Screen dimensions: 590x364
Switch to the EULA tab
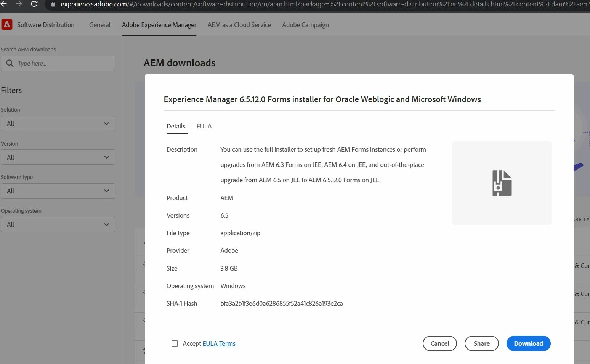(204, 126)
